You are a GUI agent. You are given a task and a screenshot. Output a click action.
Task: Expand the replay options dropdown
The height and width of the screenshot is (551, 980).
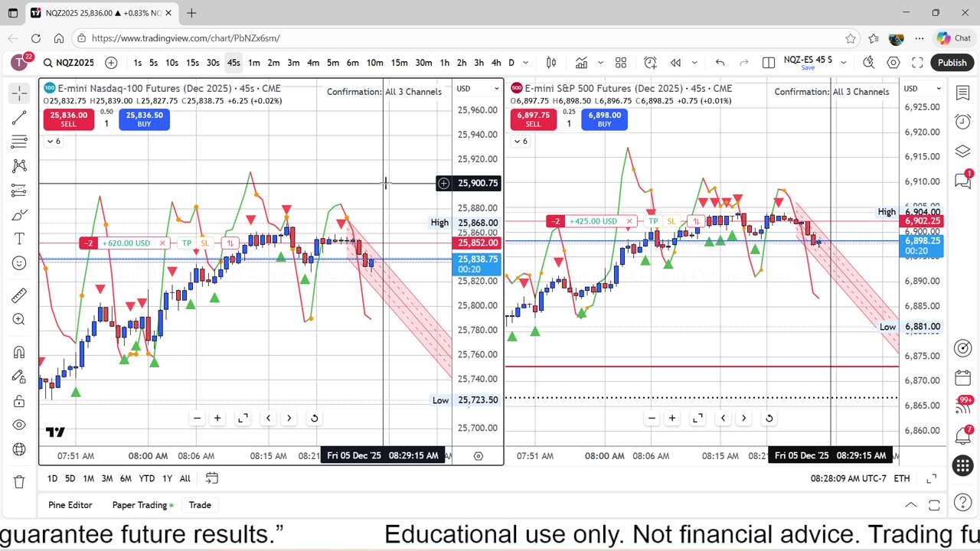coord(694,63)
